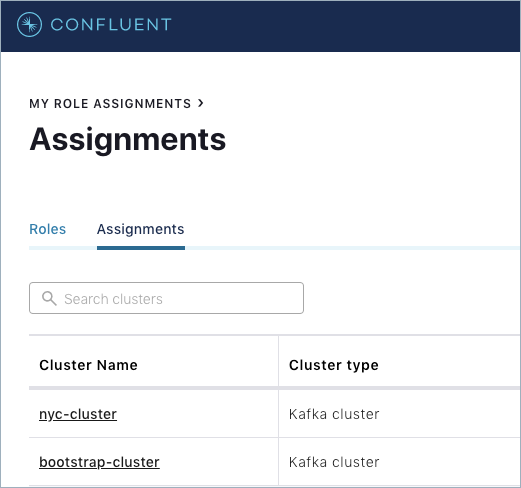Click Kafka cluster cell in bootstrap-cluster row
Viewport: 521px width, 488px height.
point(334,462)
